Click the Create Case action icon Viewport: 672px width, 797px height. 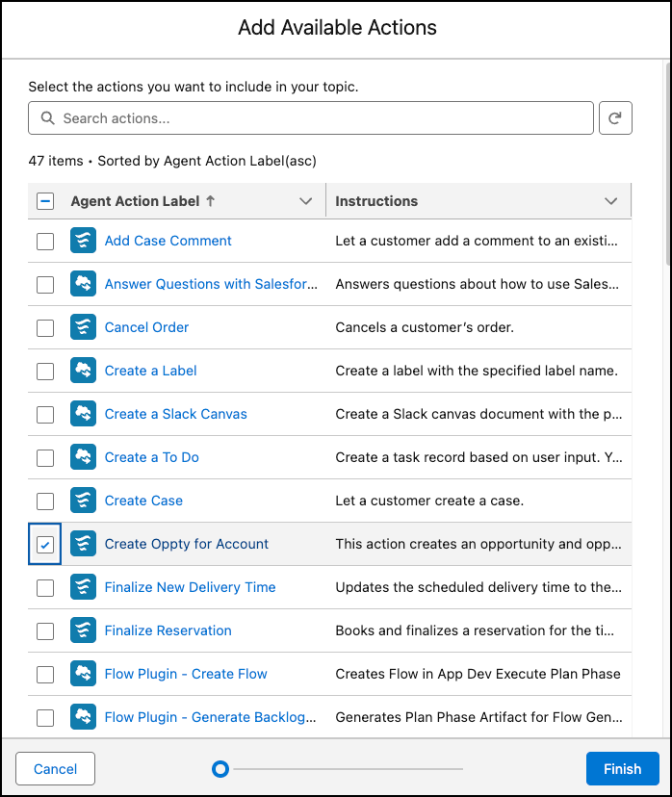click(x=83, y=501)
